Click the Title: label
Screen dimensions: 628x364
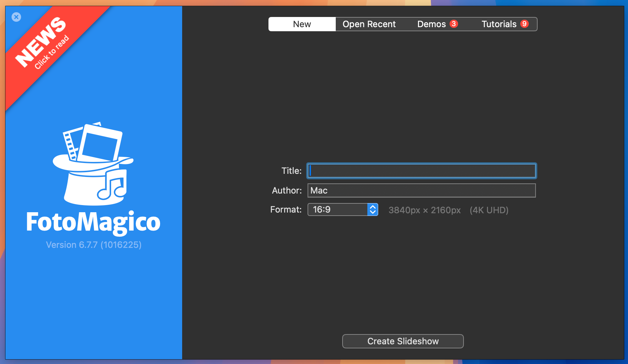292,171
